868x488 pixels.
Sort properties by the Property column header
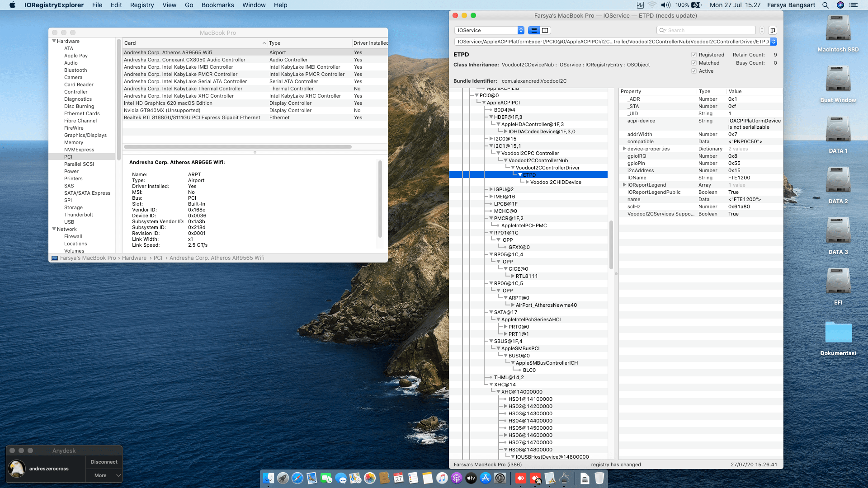pos(658,91)
